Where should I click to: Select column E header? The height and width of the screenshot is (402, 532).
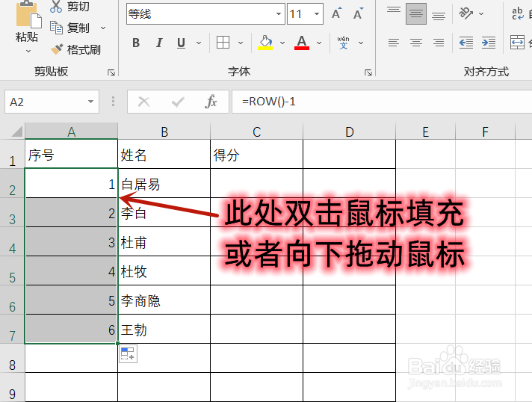(425, 132)
